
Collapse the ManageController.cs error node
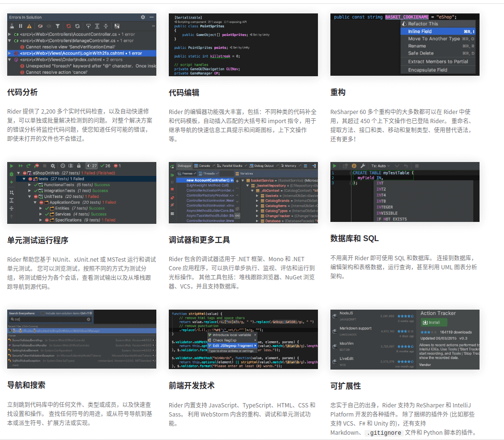[10, 41]
